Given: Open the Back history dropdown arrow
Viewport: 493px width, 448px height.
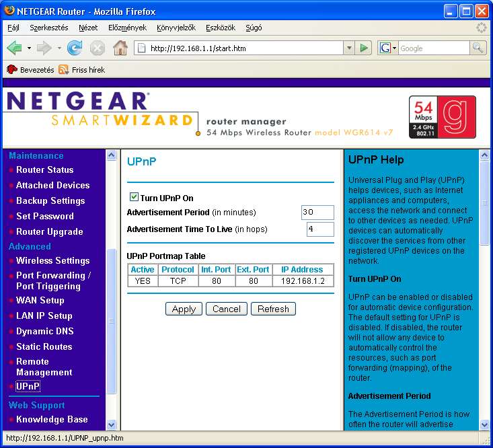Looking at the screenshot, I should click(x=29, y=48).
